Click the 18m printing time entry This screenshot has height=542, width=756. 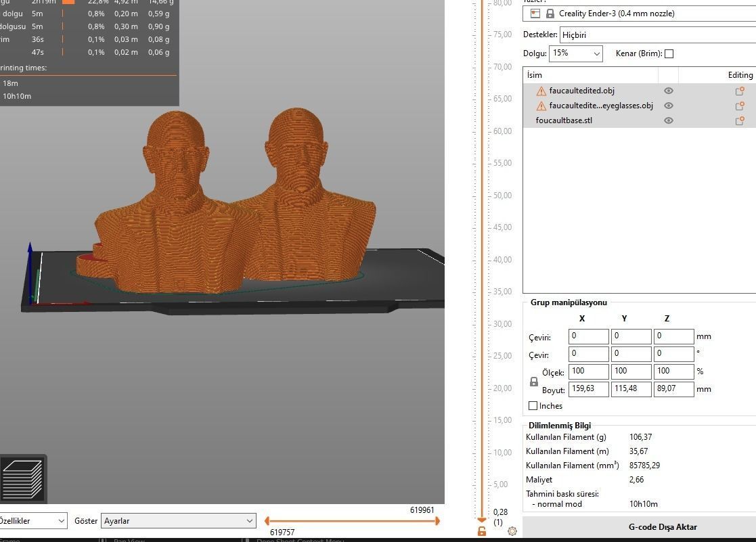pyautogui.click(x=10, y=83)
